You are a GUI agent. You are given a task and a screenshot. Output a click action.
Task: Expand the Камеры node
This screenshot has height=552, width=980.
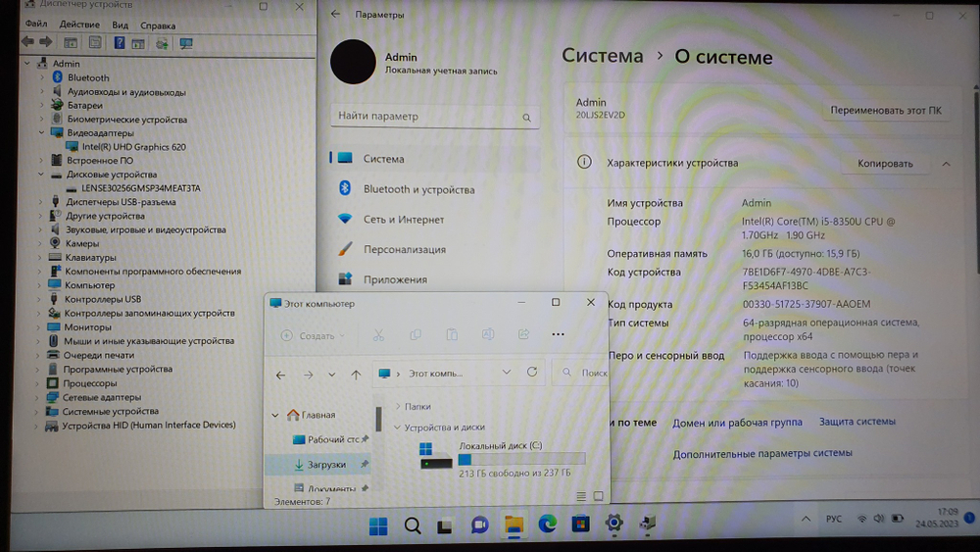point(40,243)
